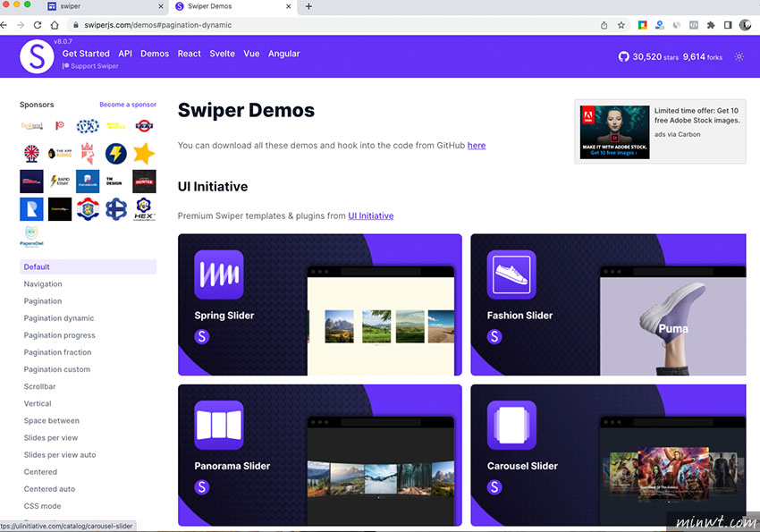Open the Vue menu item
The image size is (760, 532).
(x=251, y=54)
